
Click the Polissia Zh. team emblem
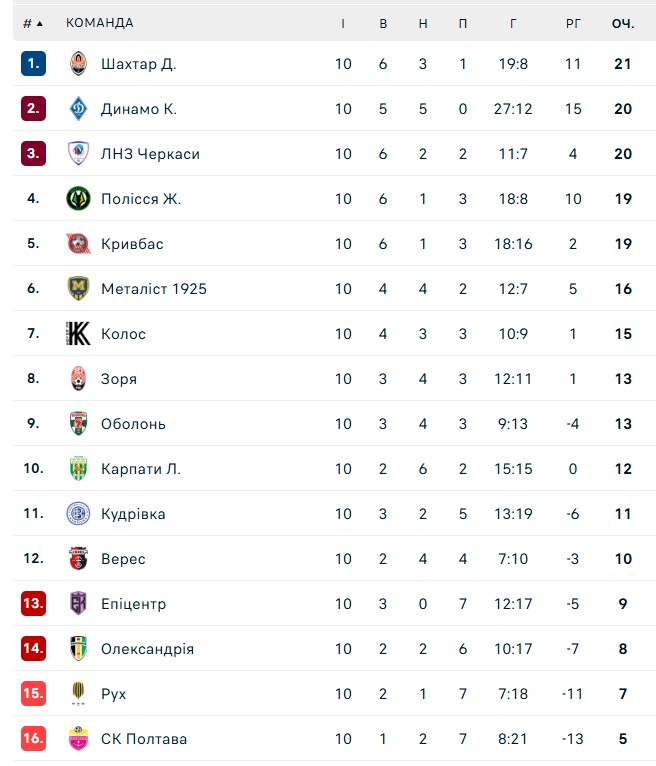click(x=78, y=199)
